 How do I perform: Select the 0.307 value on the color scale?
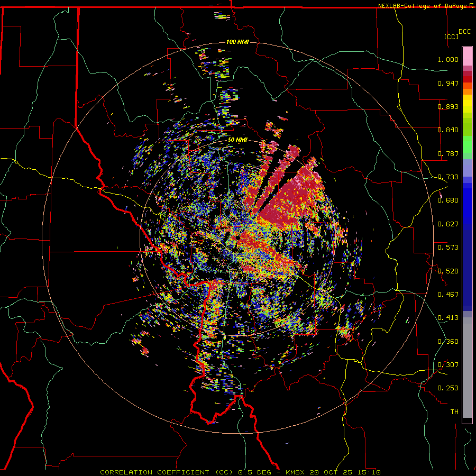point(448,365)
